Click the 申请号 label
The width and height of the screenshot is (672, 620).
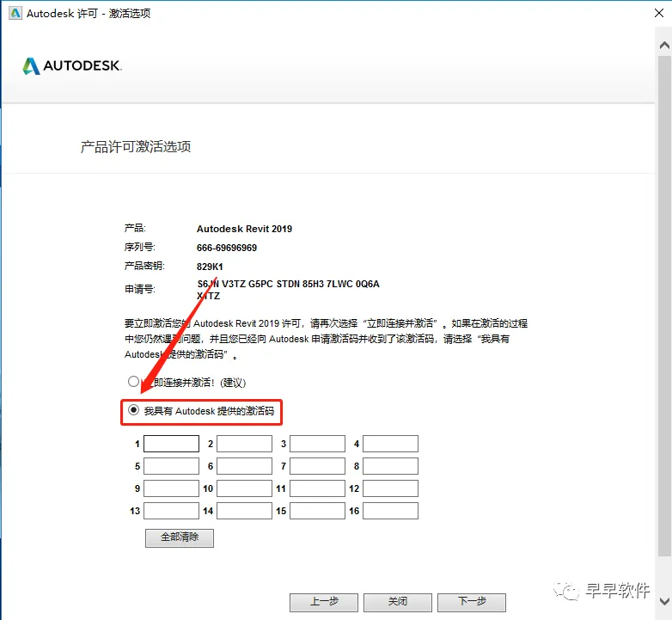coord(140,290)
